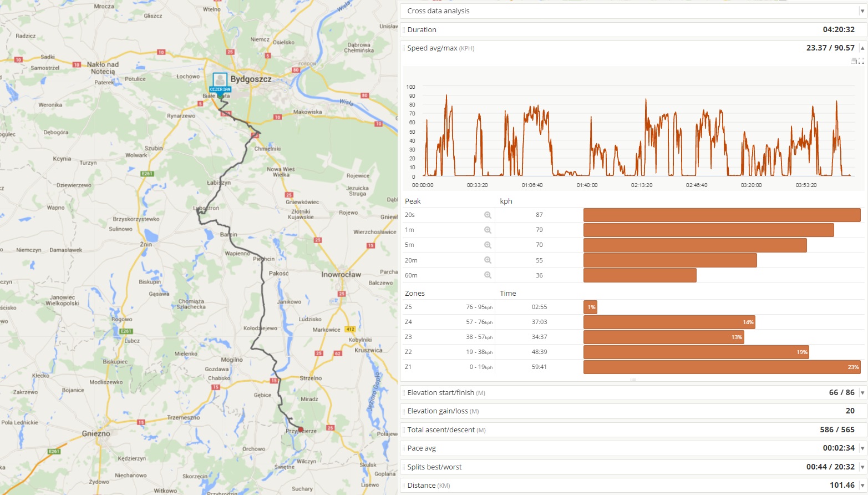Click the Duration value 04:20:32

coord(839,30)
